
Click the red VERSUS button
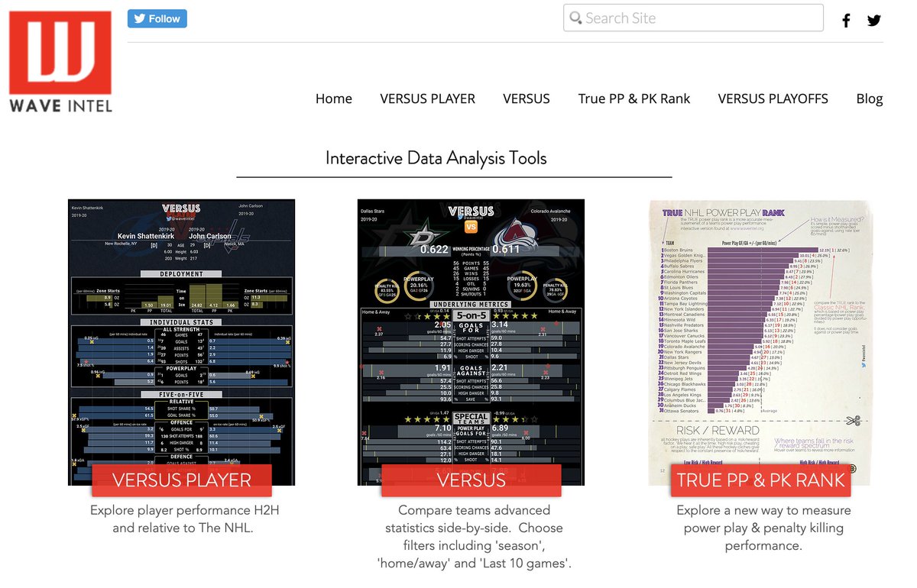[471, 480]
